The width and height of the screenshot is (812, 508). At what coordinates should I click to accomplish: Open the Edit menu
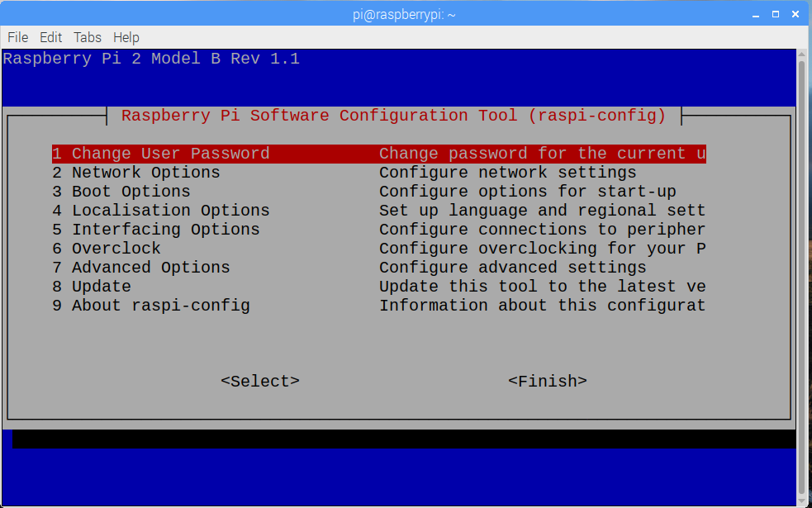[50, 37]
